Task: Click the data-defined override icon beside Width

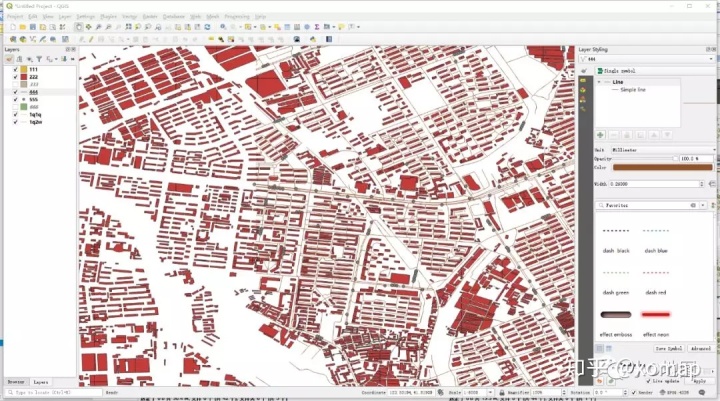Action: point(712,184)
